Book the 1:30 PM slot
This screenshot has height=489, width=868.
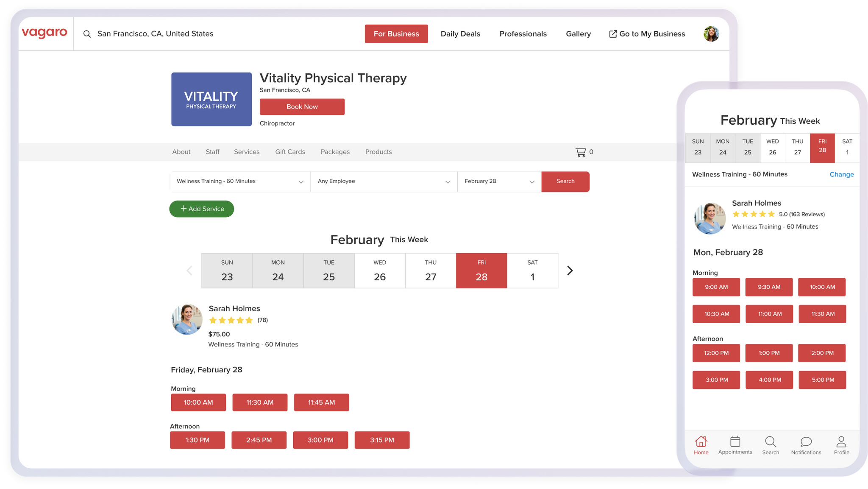coord(198,440)
